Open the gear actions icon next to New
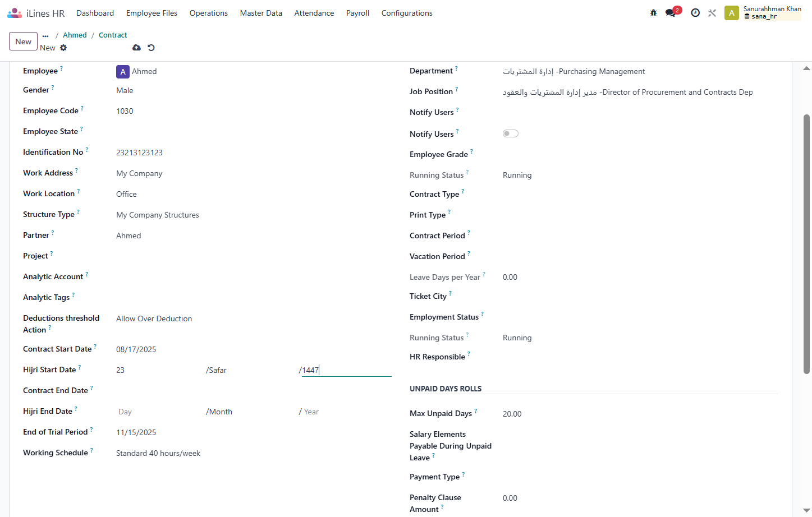The height and width of the screenshot is (517, 812). (63, 48)
